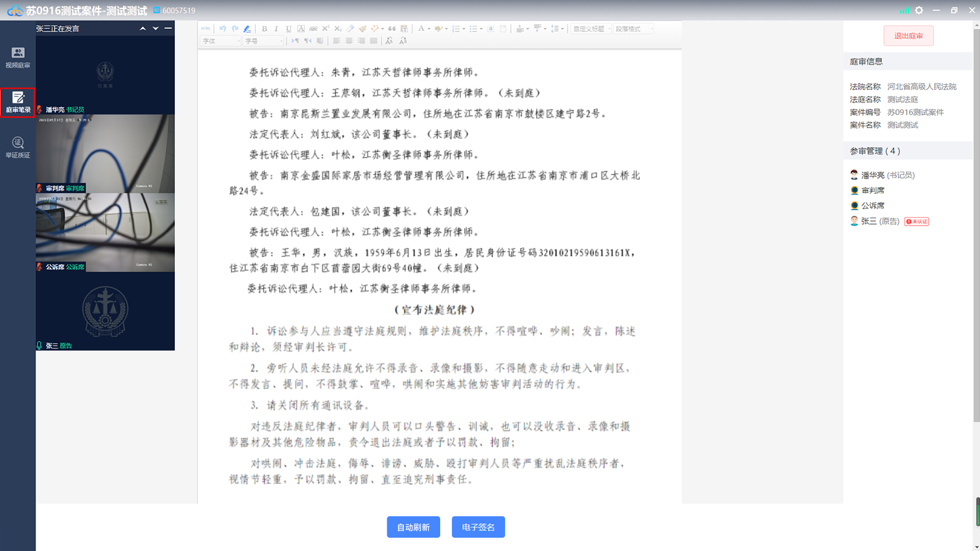The height and width of the screenshot is (551, 980).
Task: Open the 字体 font dropdown
Action: coord(220,41)
